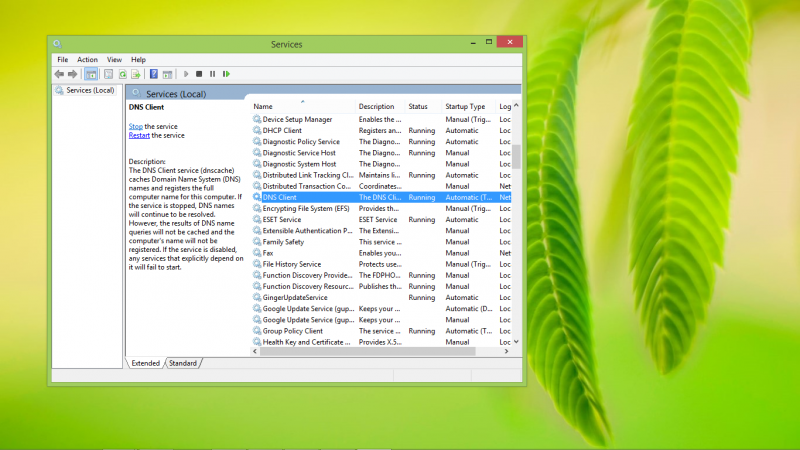Screen dimensions: 800x450
Task: Click the Stop the service link
Action: (x=136, y=127)
